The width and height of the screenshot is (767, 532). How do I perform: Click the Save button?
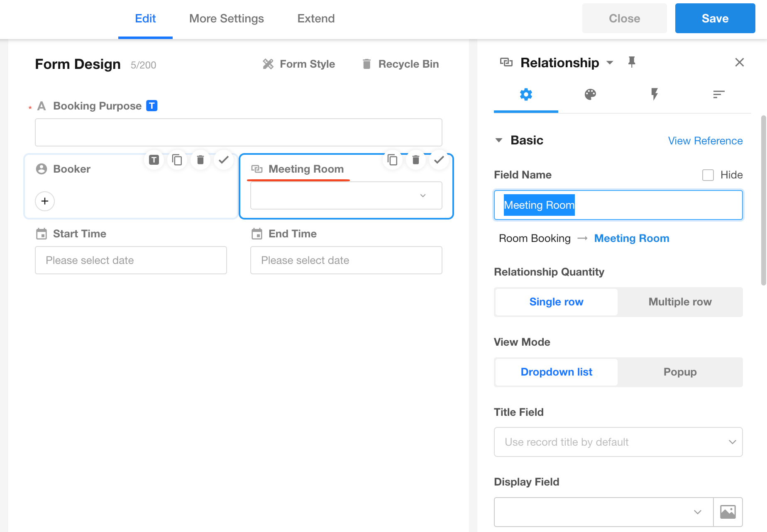click(715, 19)
